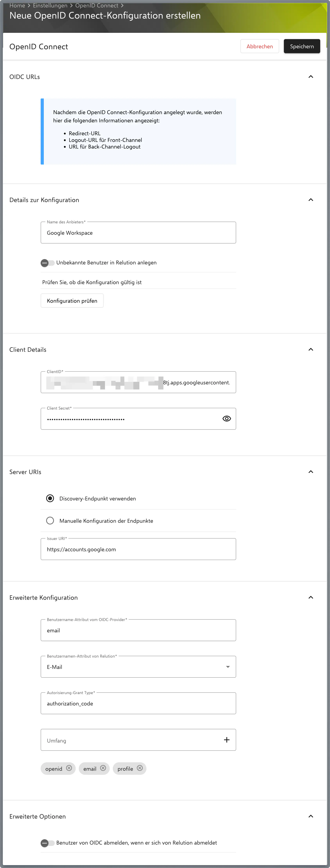Viewport: 330px width, 868px height.
Task: Collapse the Details zur Konfiguration section
Action: (311, 200)
